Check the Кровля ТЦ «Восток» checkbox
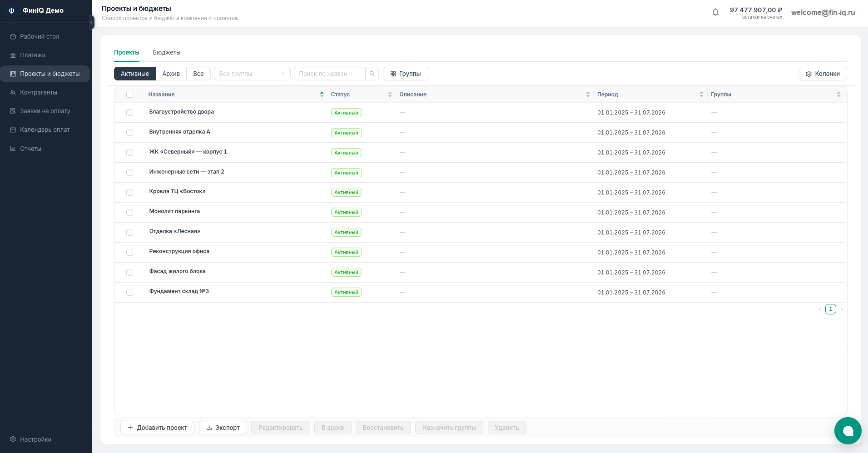Image resolution: width=868 pixels, height=453 pixels. coord(130,193)
